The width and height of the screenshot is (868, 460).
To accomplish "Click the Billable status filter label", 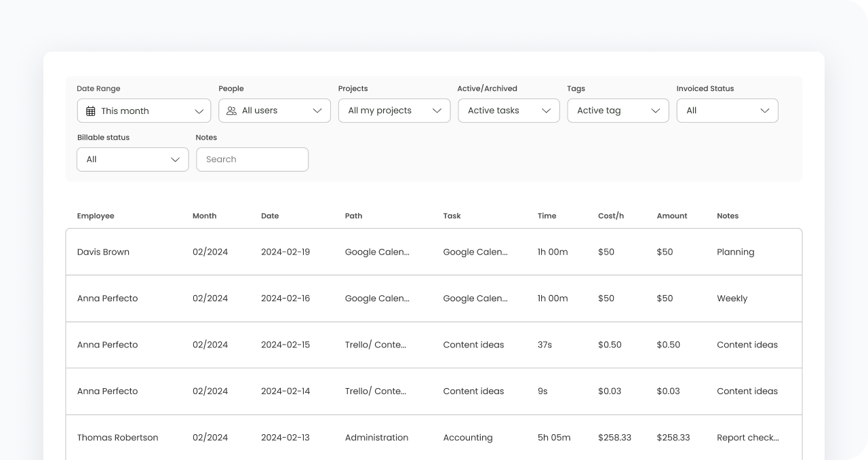I will click(103, 138).
